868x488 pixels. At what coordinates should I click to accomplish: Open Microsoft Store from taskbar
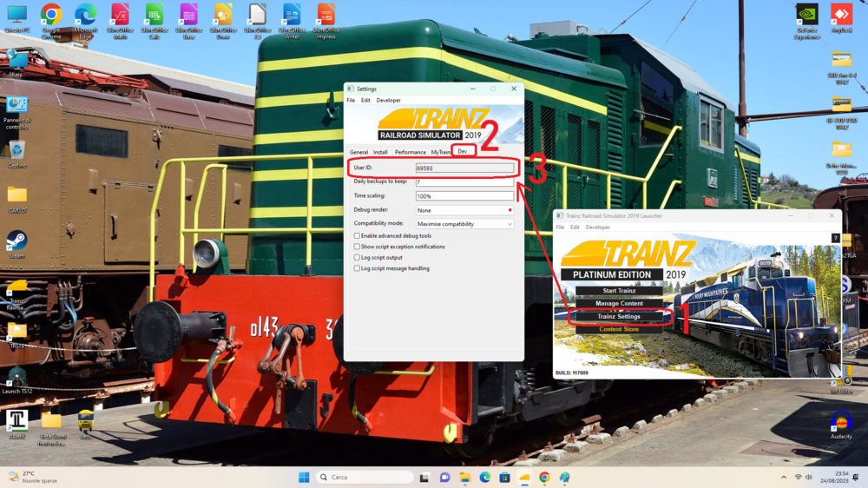504,477
